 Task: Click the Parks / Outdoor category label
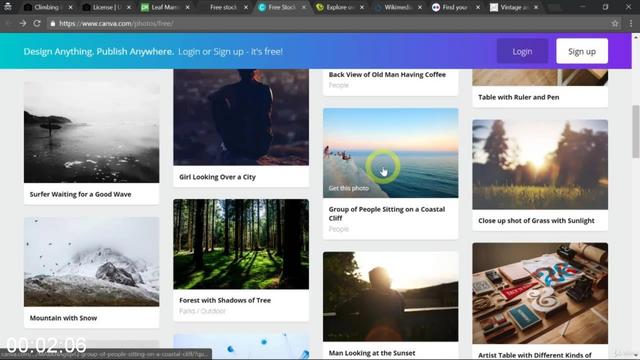[x=202, y=311]
